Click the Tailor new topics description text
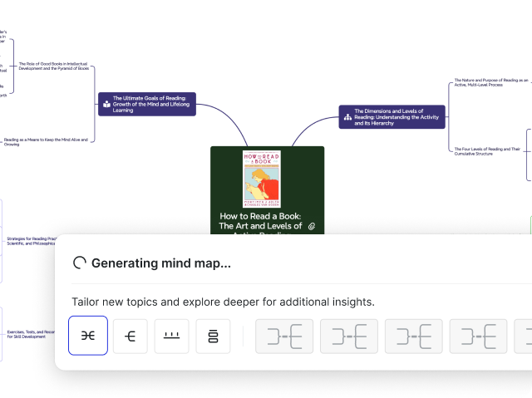This screenshot has height=398, width=532. [x=224, y=302]
